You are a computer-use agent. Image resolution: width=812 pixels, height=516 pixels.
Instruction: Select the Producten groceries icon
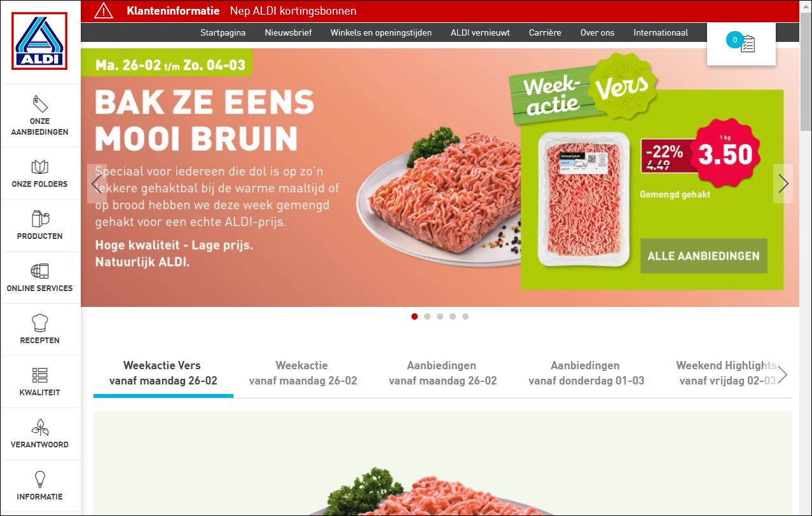tap(40, 219)
